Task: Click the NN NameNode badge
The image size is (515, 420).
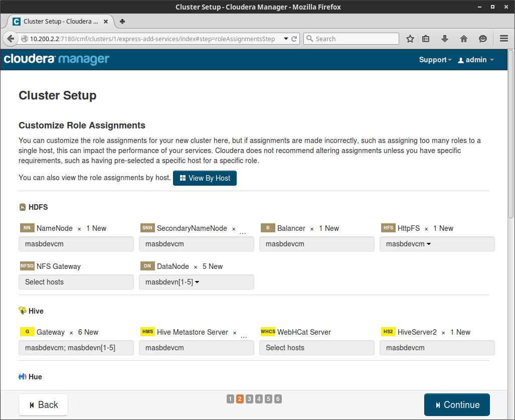Action: (x=27, y=228)
